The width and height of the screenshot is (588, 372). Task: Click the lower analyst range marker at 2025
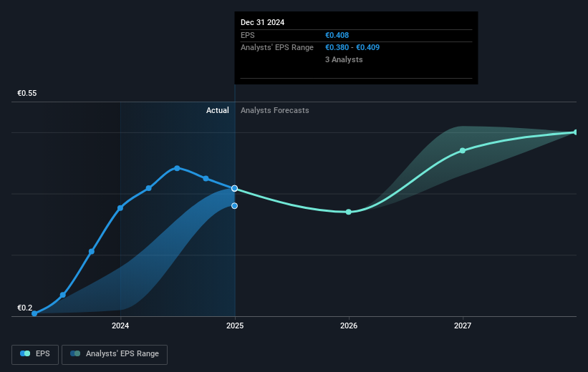point(234,205)
